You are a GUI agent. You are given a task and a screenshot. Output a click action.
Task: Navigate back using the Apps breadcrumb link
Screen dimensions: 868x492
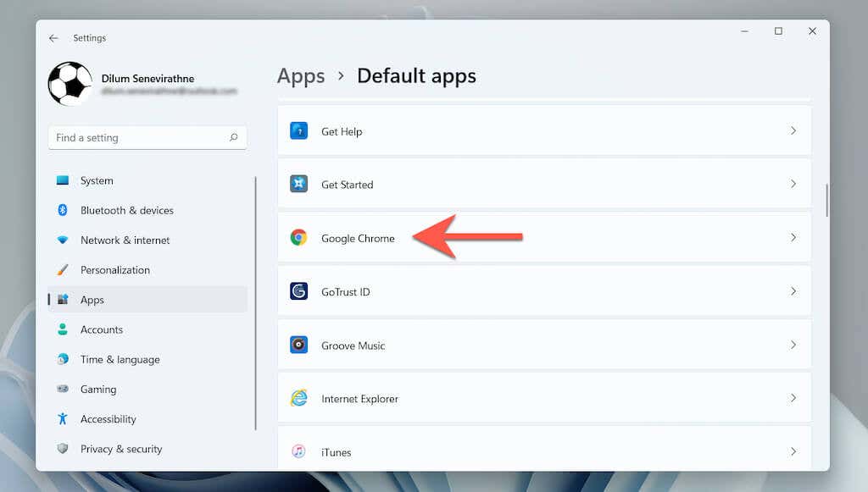click(301, 76)
